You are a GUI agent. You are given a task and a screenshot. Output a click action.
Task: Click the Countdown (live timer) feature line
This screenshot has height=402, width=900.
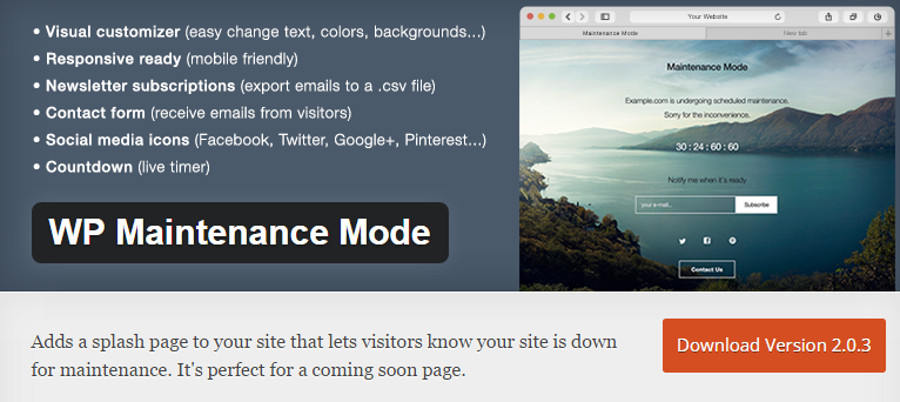point(121,167)
